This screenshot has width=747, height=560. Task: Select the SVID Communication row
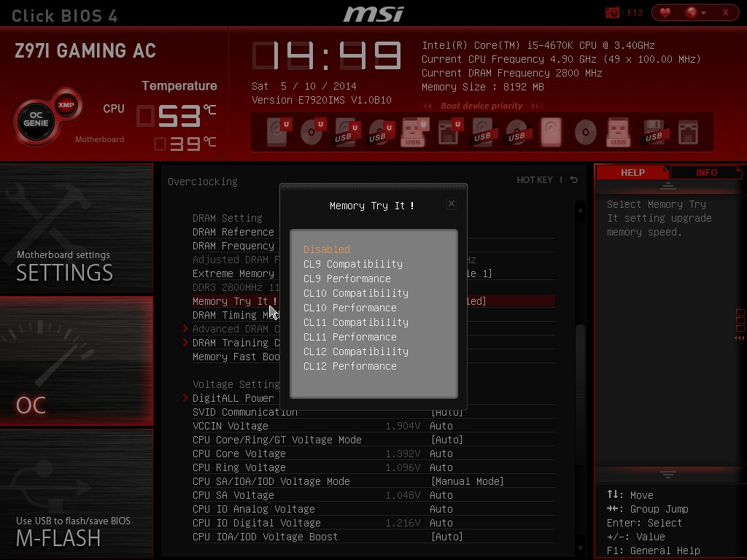point(373,412)
